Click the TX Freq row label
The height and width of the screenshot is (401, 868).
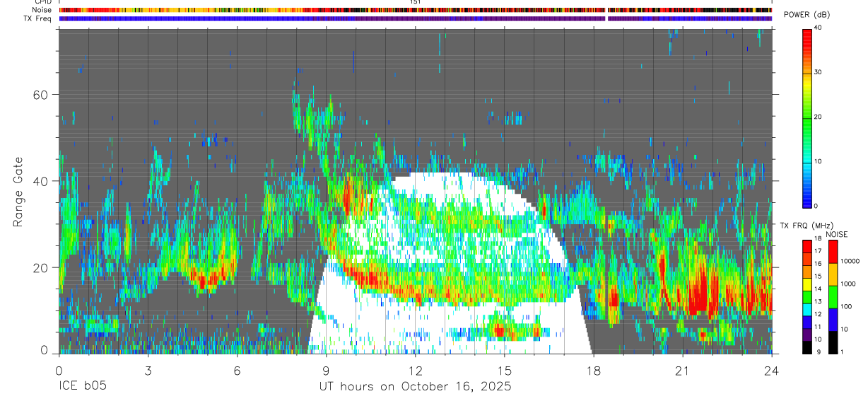(x=38, y=18)
